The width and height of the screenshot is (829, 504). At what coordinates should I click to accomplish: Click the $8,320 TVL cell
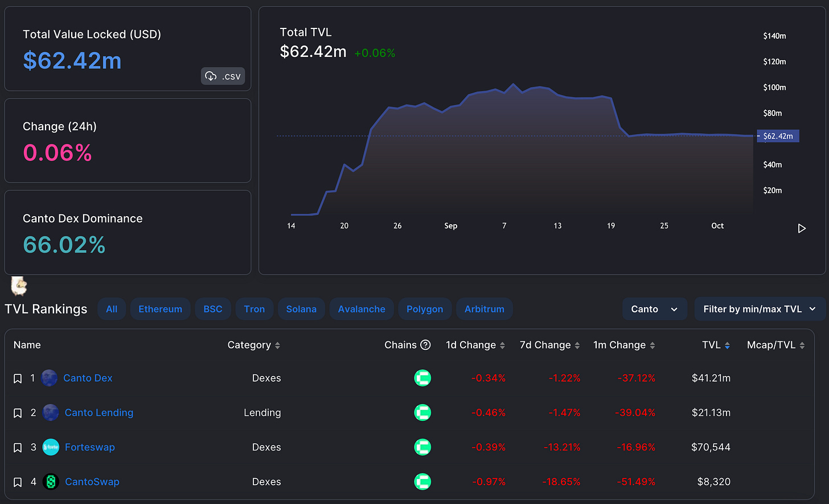[x=714, y=482]
